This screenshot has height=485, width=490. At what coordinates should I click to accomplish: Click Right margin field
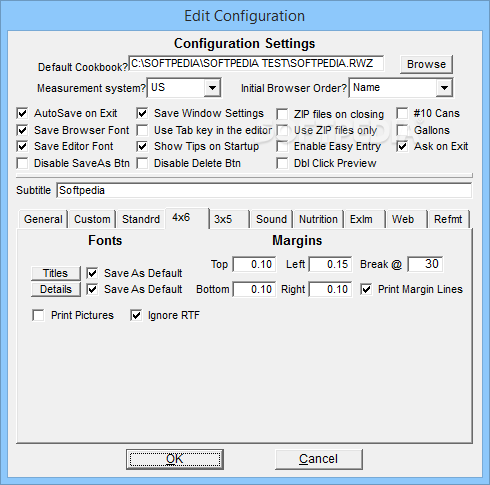tap(330, 289)
